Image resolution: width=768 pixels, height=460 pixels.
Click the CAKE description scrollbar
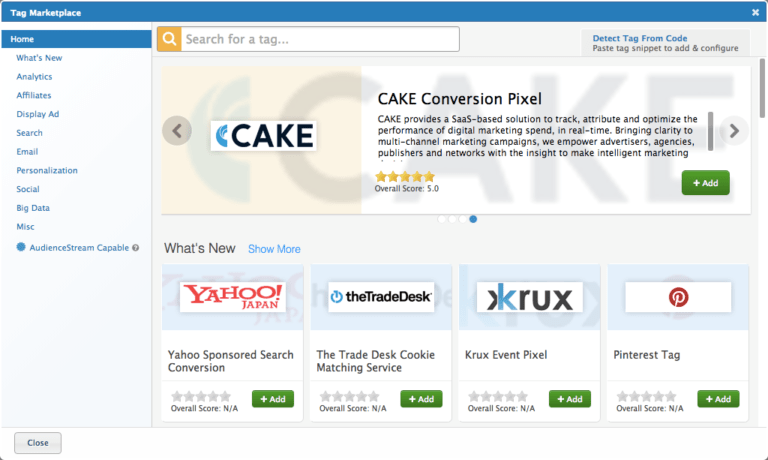point(711,131)
